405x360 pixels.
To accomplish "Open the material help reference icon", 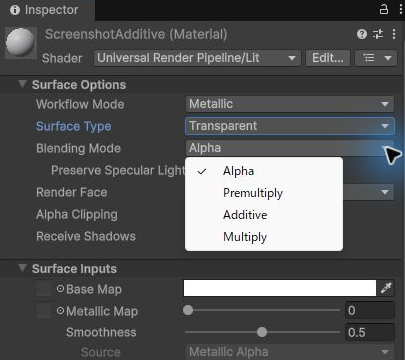I will (362, 34).
